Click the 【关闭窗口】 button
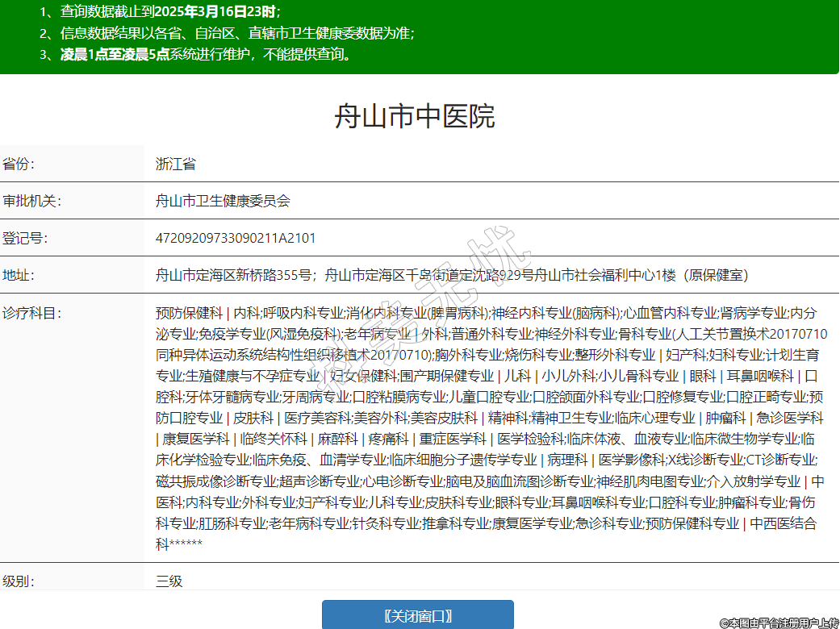 (x=417, y=615)
